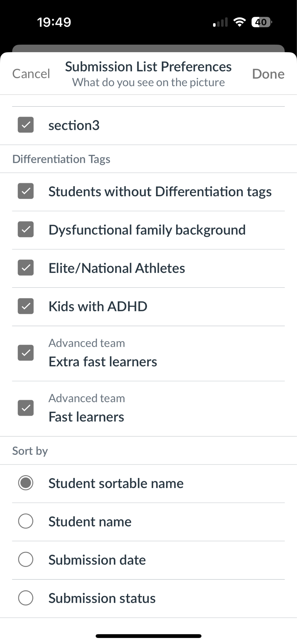
Task: Tap the home indicator bar
Action: 148,636
